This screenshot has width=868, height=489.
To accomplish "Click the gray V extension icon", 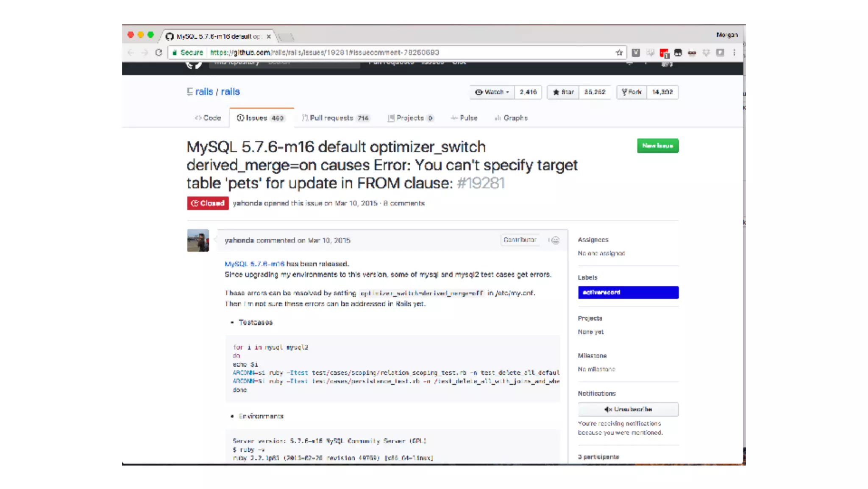I will (x=636, y=53).
